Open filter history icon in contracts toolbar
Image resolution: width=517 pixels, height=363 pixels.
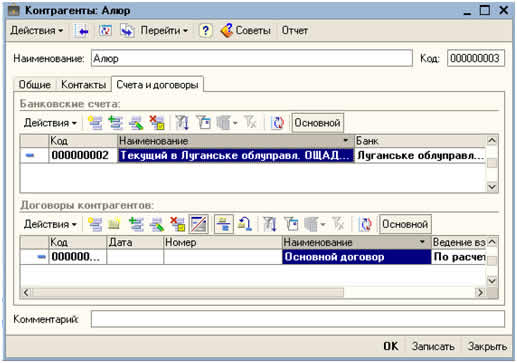point(311,224)
